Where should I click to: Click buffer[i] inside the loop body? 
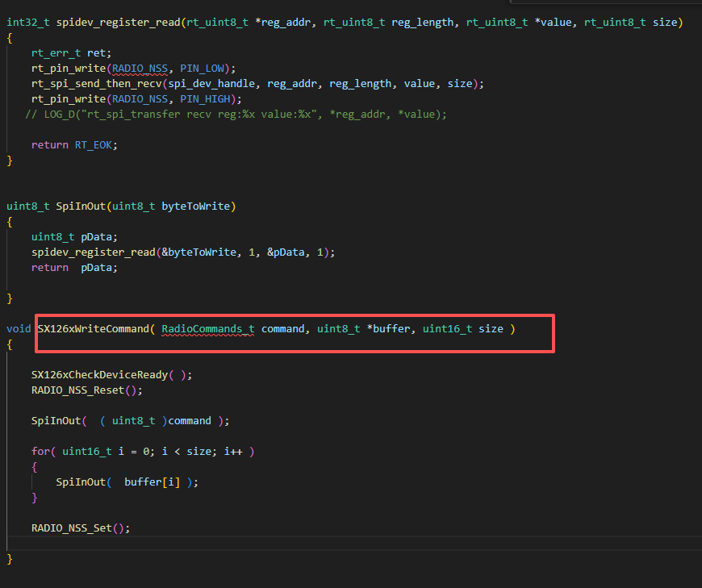[x=152, y=482]
